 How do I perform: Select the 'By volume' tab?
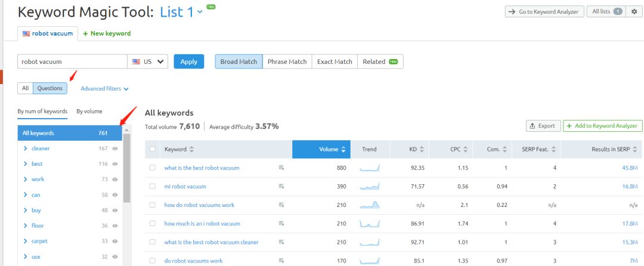point(89,111)
